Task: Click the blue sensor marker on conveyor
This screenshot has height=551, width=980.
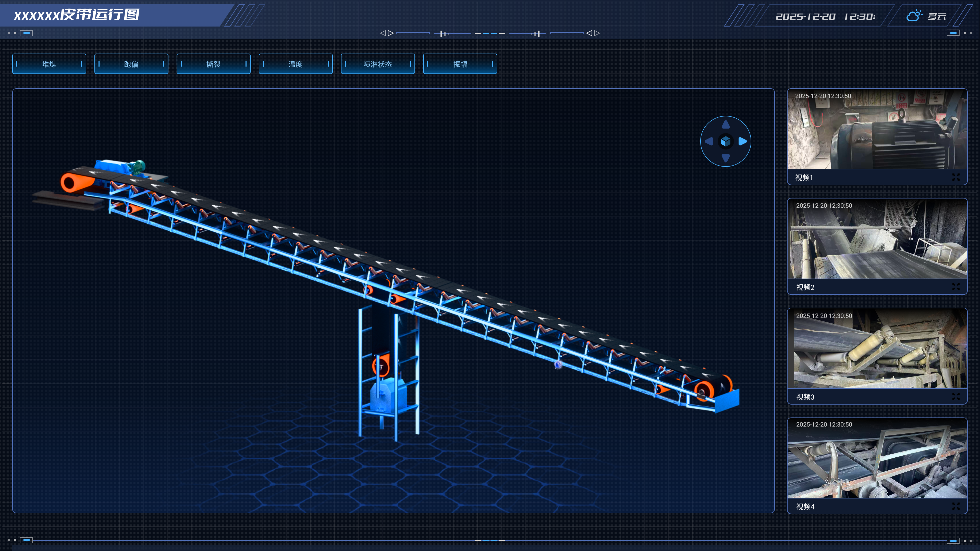Action: (x=558, y=365)
